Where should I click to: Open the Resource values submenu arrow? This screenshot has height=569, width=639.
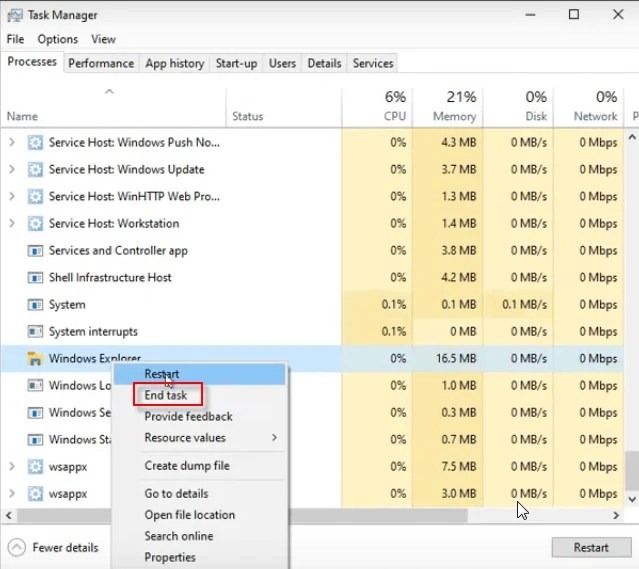point(274,437)
